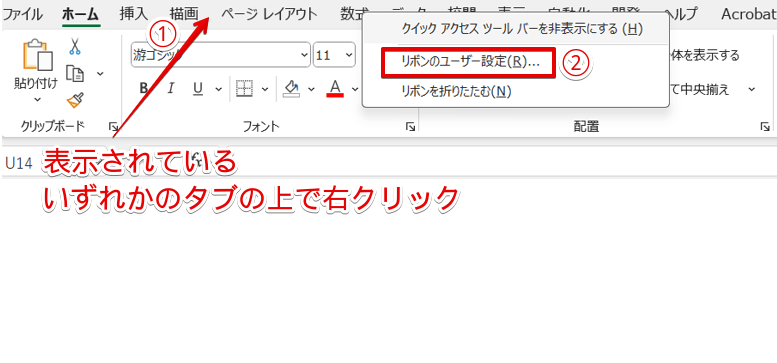777x363 pixels.
Task: Click the Paste clipboard icon
Action: 37,54
